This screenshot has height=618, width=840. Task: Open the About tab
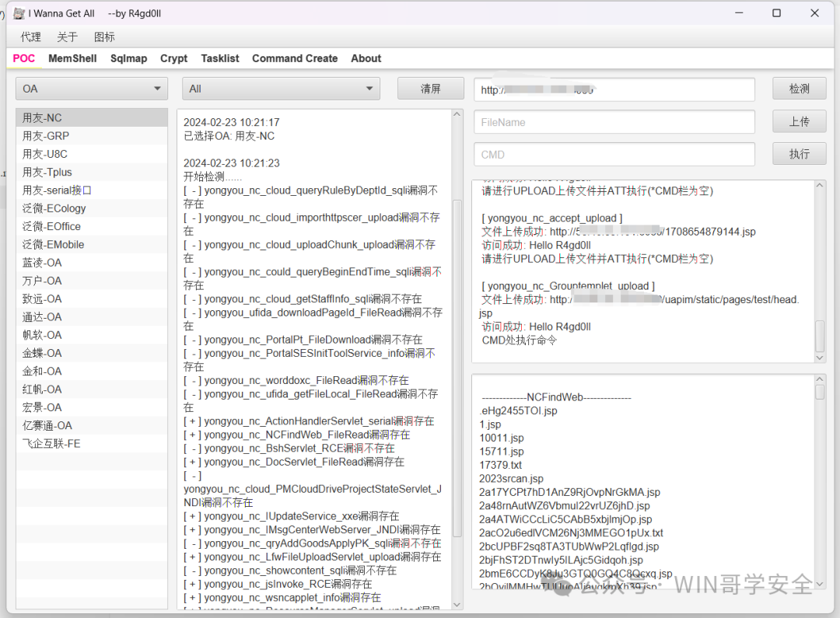pos(366,58)
